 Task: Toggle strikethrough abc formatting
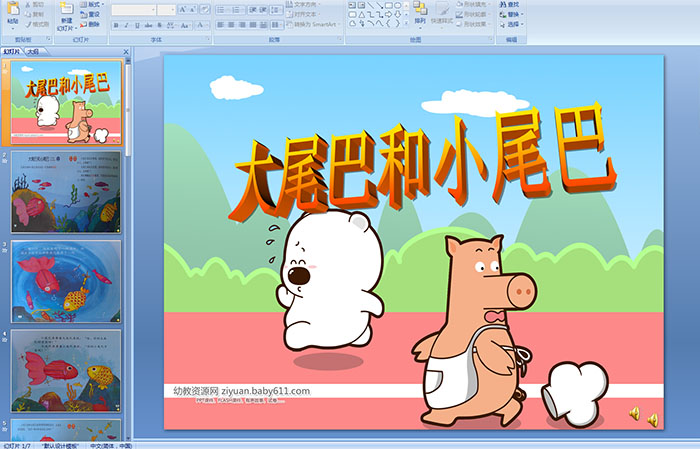coord(148,25)
